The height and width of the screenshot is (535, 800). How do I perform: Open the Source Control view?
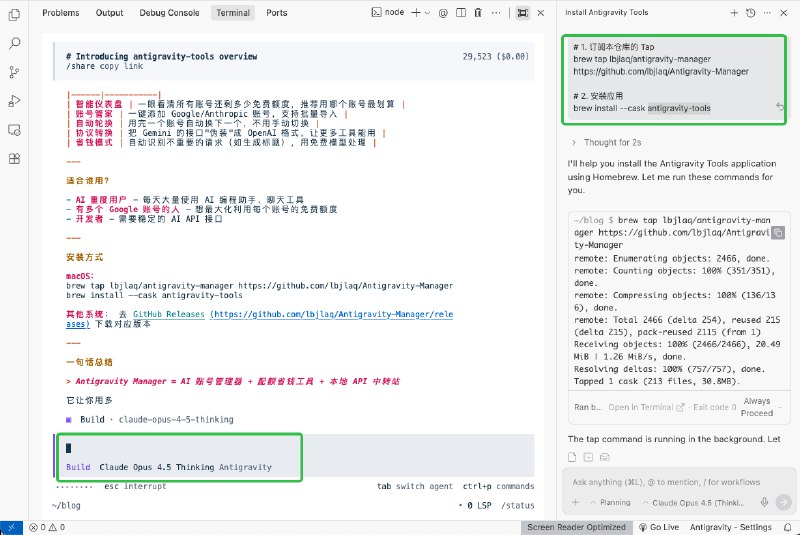point(14,72)
